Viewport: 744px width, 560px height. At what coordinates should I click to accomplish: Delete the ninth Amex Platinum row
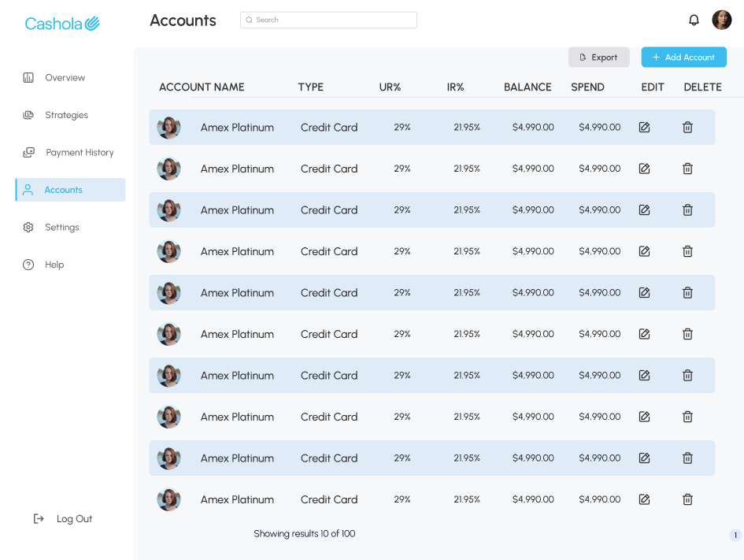687,458
